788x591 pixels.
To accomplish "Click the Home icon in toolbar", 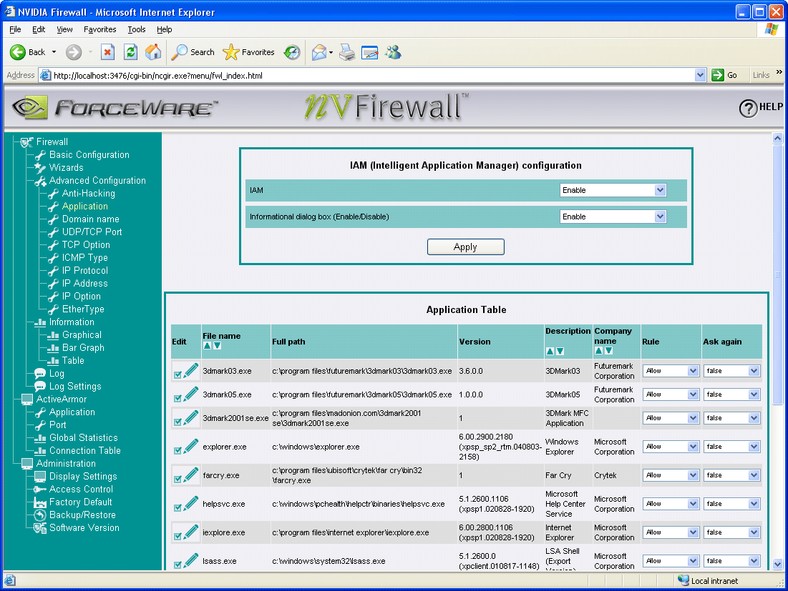I will coord(153,52).
